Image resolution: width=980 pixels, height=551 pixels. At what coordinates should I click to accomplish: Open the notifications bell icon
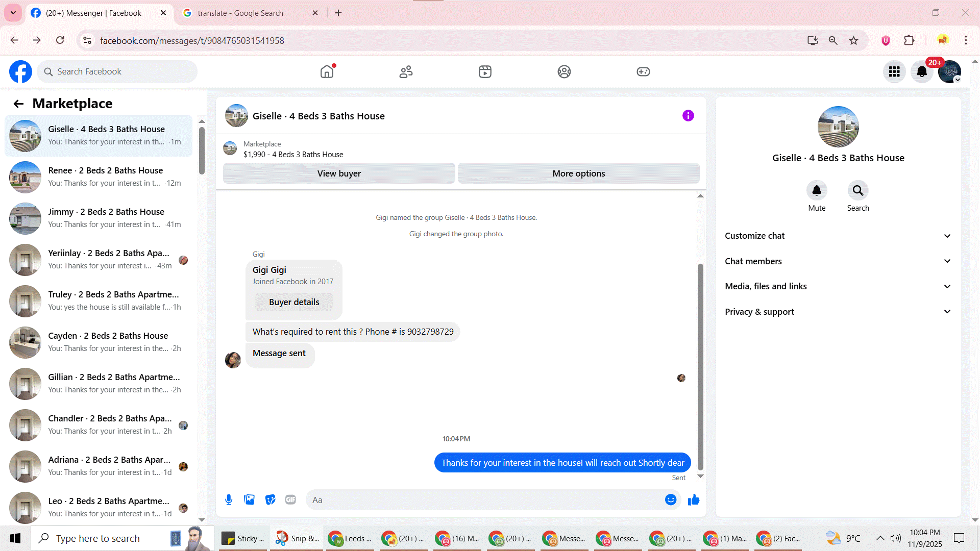tap(922, 71)
